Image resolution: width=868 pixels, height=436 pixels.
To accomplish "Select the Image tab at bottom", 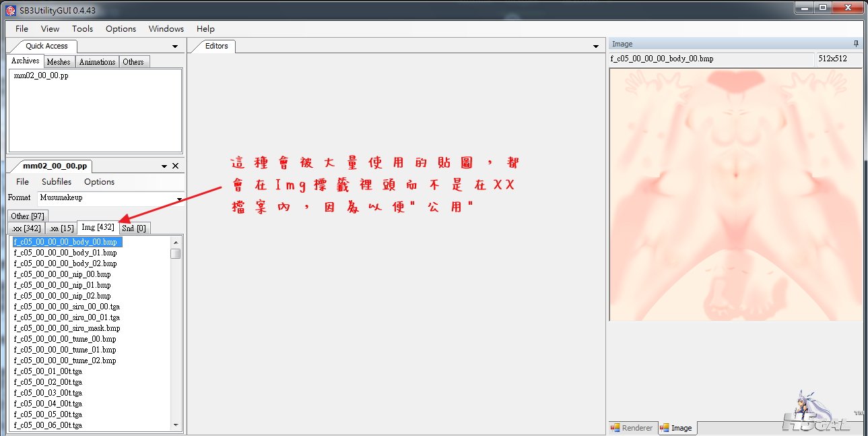I will tap(676, 427).
